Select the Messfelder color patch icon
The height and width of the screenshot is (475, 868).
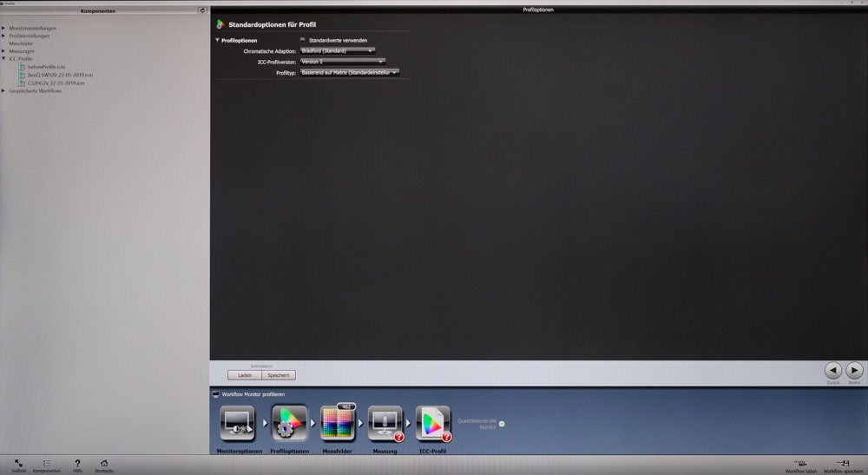(x=337, y=425)
